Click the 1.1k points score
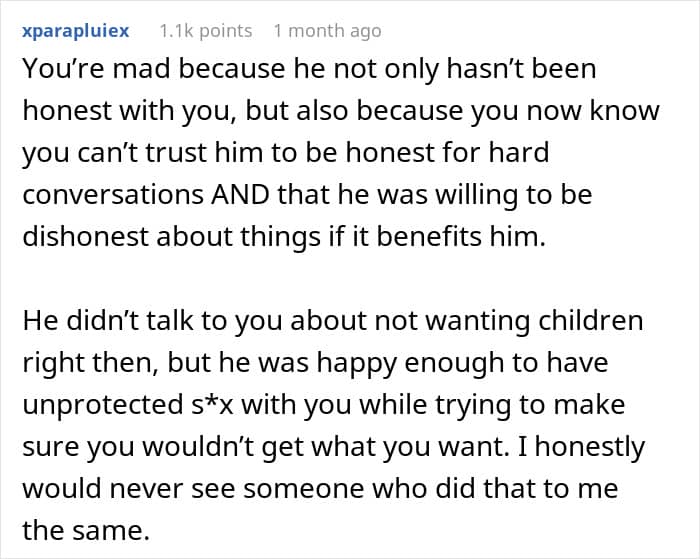 click(205, 31)
